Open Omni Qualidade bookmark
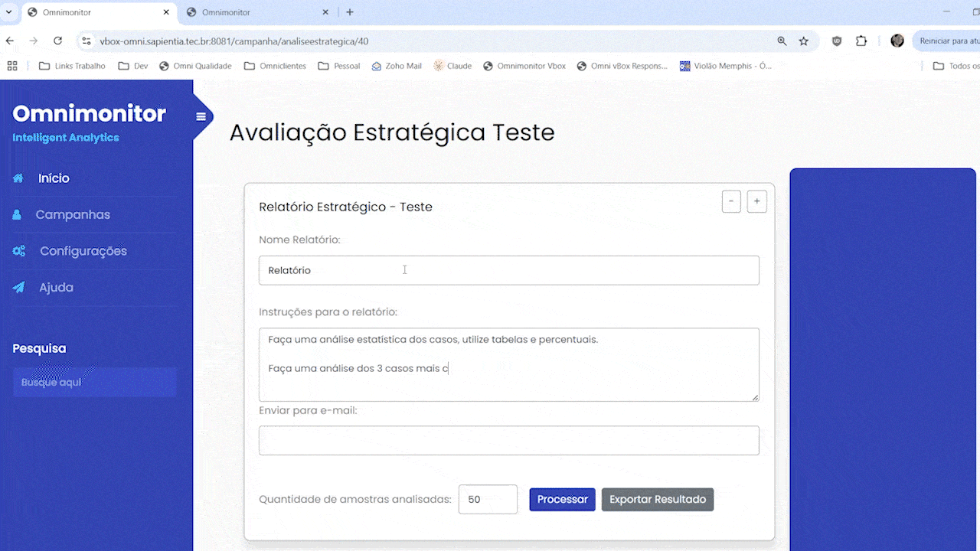 coord(195,66)
